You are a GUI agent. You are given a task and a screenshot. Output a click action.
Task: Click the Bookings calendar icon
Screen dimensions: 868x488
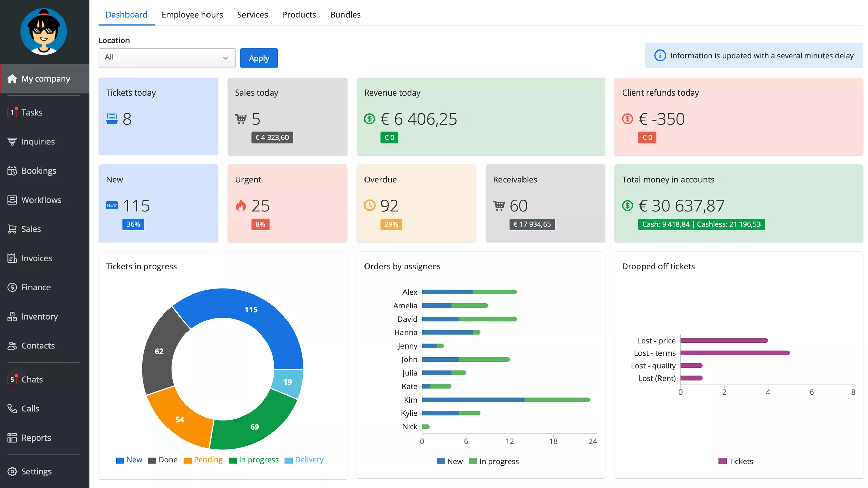click(12, 171)
